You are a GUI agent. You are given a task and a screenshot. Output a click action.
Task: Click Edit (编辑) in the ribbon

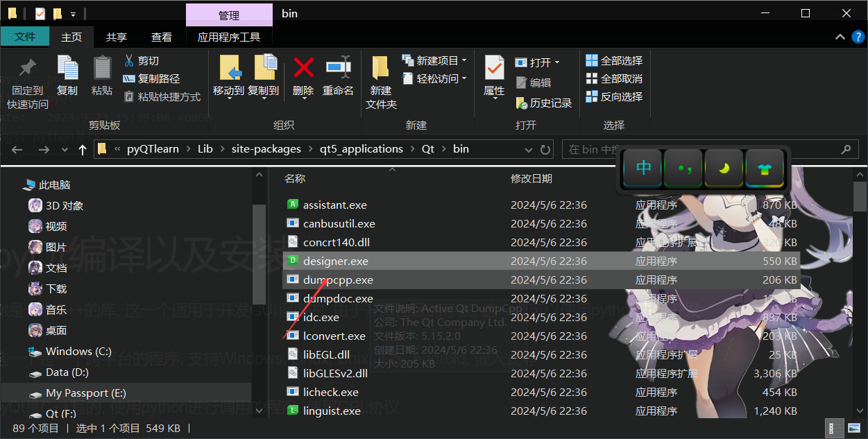(534, 83)
